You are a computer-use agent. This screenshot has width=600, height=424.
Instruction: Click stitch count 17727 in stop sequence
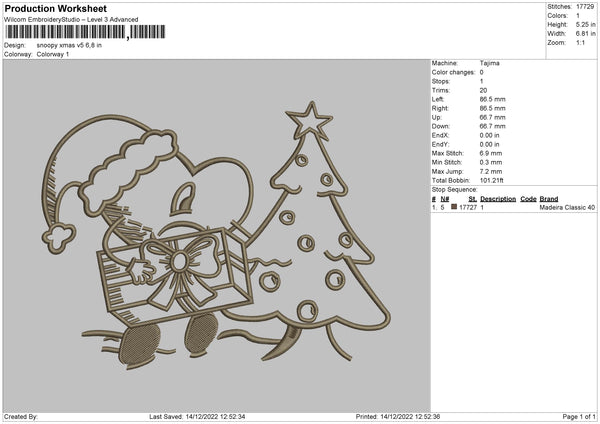(468, 207)
